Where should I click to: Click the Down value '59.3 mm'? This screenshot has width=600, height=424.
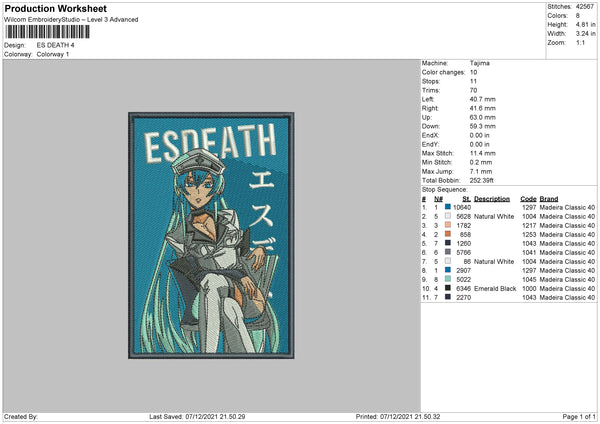[x=483, y=126]
